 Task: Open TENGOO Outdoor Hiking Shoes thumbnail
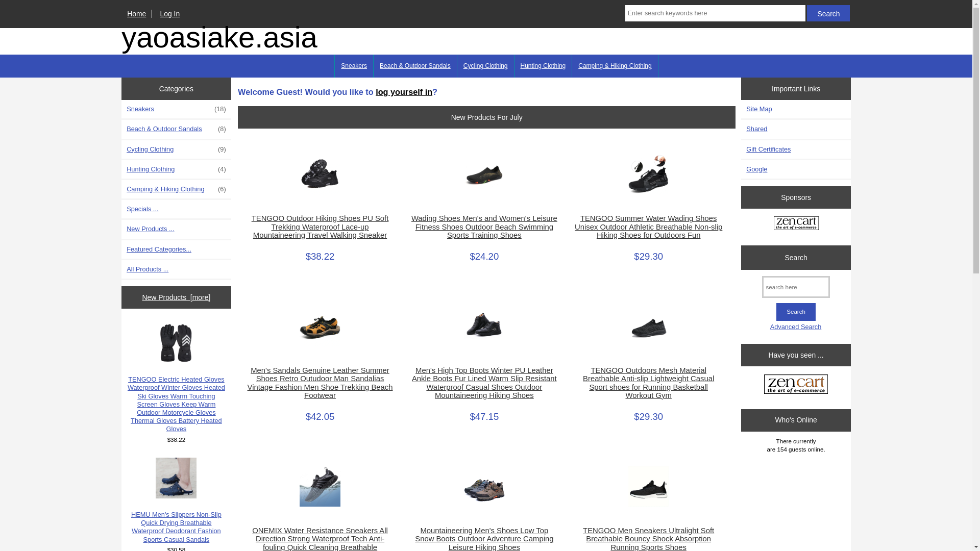(x=320, y=174)
